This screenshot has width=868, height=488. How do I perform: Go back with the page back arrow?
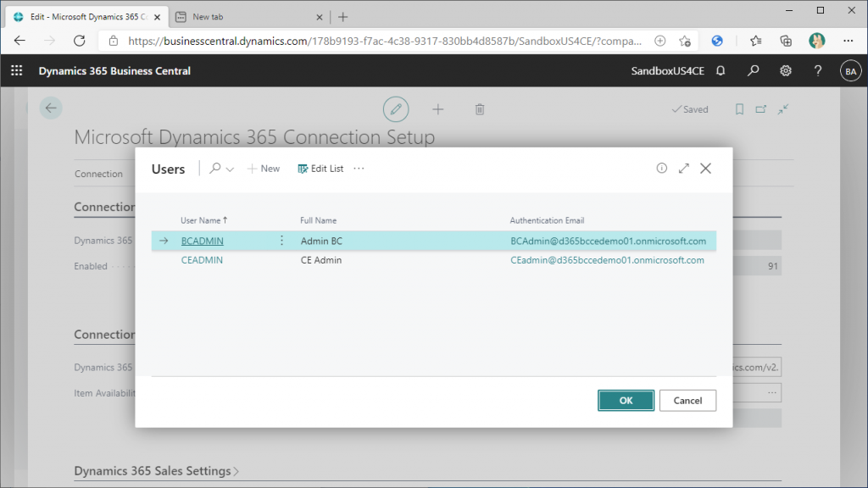click(51, 108)
